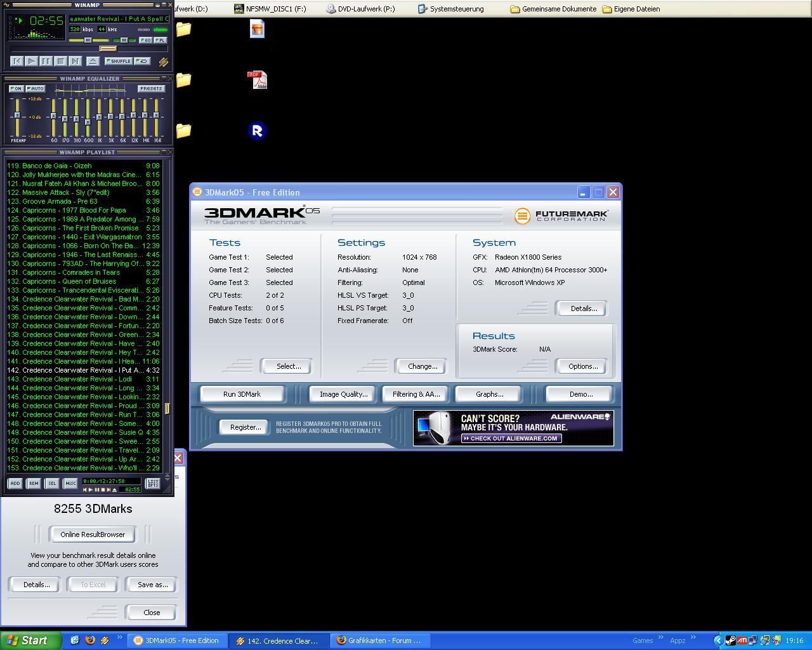The width and height of the screenshot is (812, 650).
Task: Click equalizer 16K band slider
Action: coord(156,117)
